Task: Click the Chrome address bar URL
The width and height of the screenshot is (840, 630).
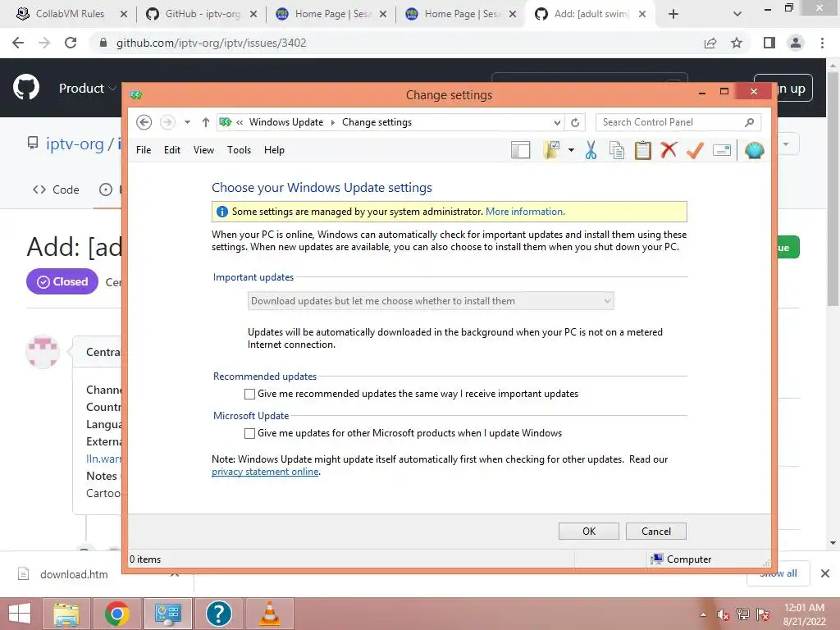Action: pos(211,43)
